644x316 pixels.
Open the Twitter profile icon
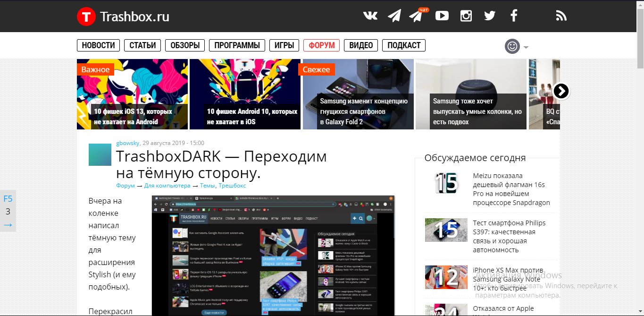click(x=490, y=16)
